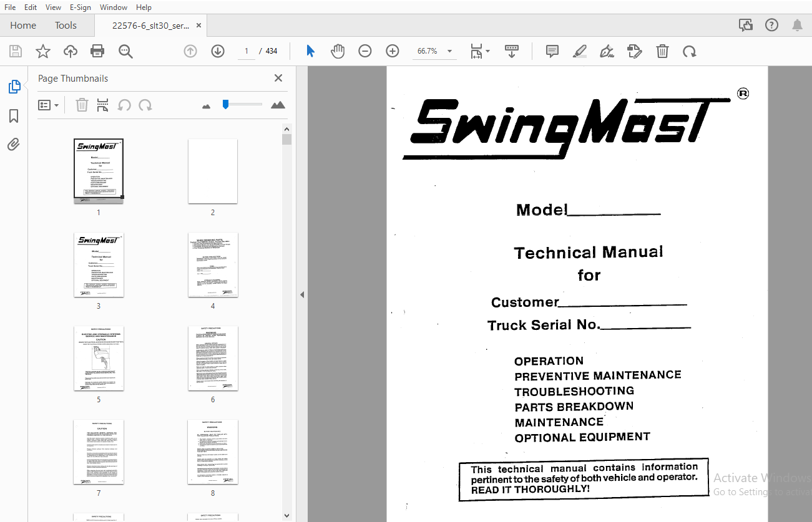Activate the selection arrow tool
The width and height of the screenshot is (812, 522).
[310, 51]
